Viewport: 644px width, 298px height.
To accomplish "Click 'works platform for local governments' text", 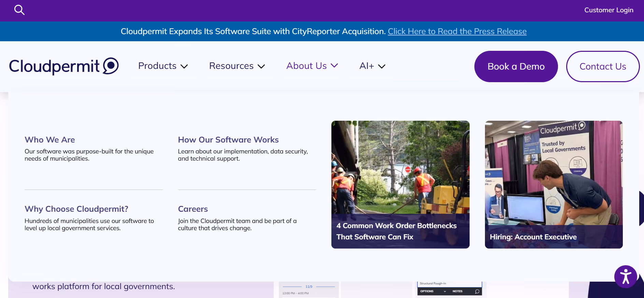I will pos(104,286).
